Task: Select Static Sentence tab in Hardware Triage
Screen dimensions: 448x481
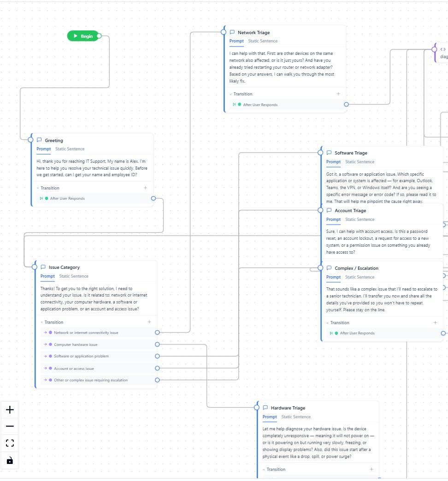Action: tap(295, 416)
